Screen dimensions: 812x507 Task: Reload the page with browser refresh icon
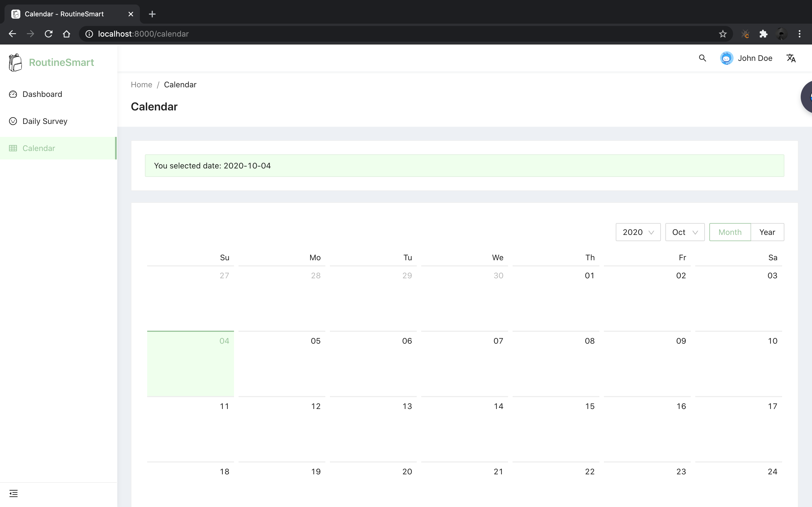click(x=49, y=34)
